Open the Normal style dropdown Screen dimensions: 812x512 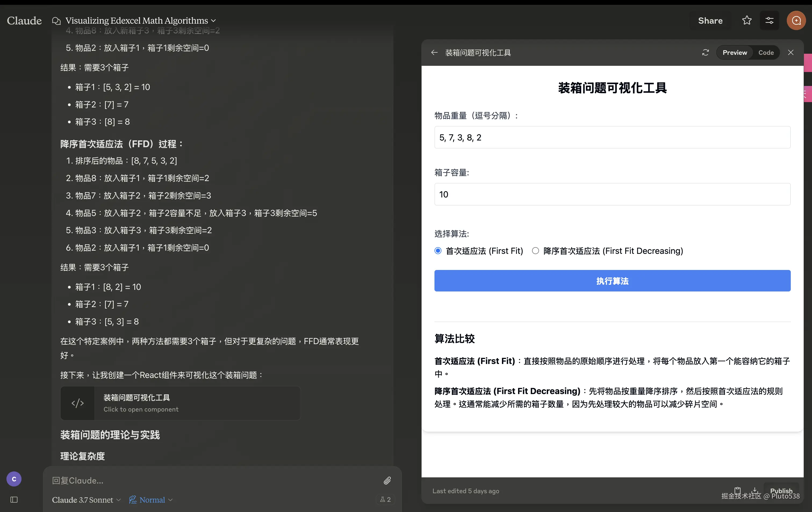pyautogui.click(x=151, y=500)
